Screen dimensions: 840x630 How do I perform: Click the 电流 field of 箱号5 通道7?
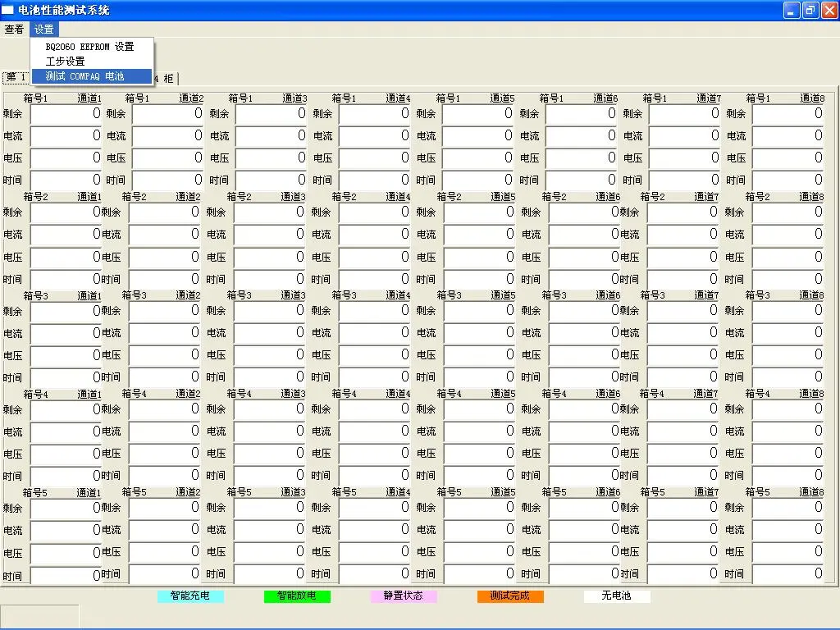click(x=683, y=530)
